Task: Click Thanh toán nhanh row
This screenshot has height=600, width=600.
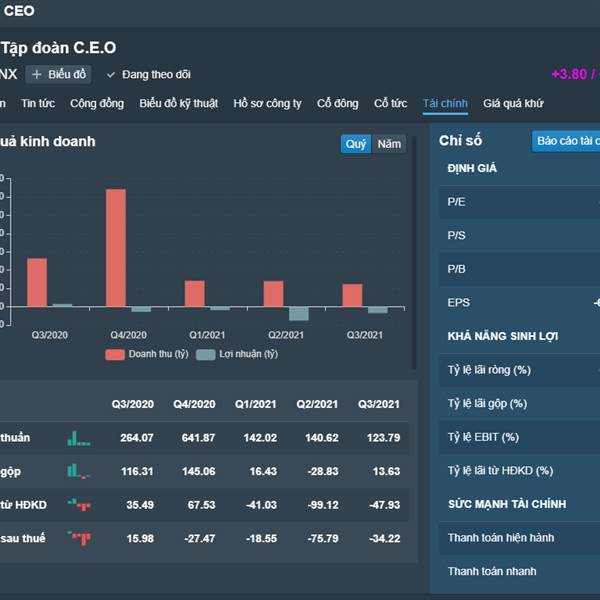Action: point(520,572)
